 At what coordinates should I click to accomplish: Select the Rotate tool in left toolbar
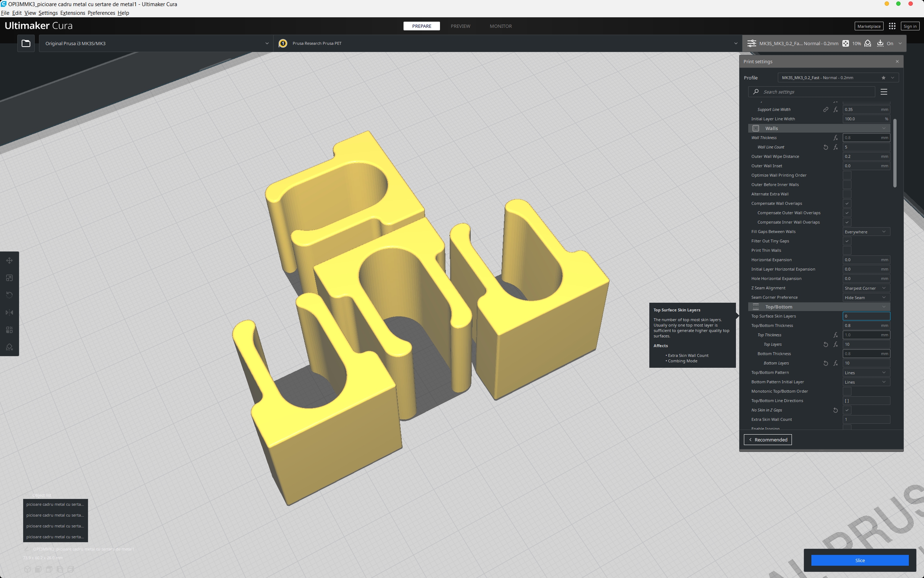pyautogui.click(x=9, y=295)
